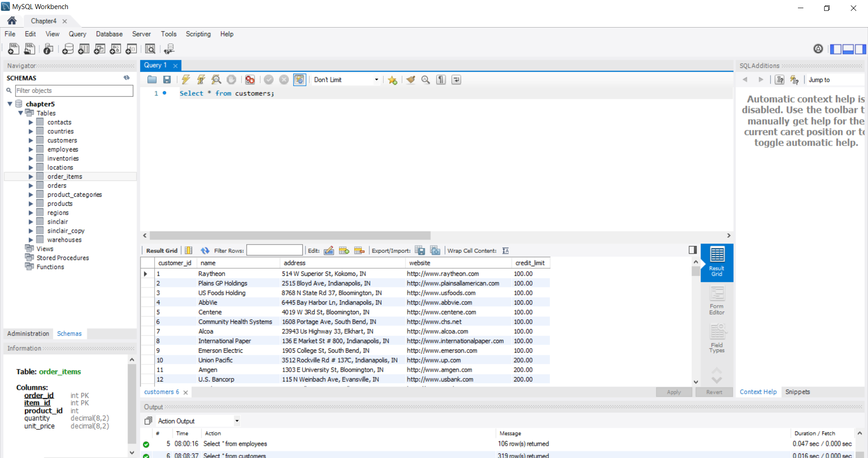This screenshot has height=458, width=868.
Task: Expand the order_items table node
Action: (x=31, y=176)
